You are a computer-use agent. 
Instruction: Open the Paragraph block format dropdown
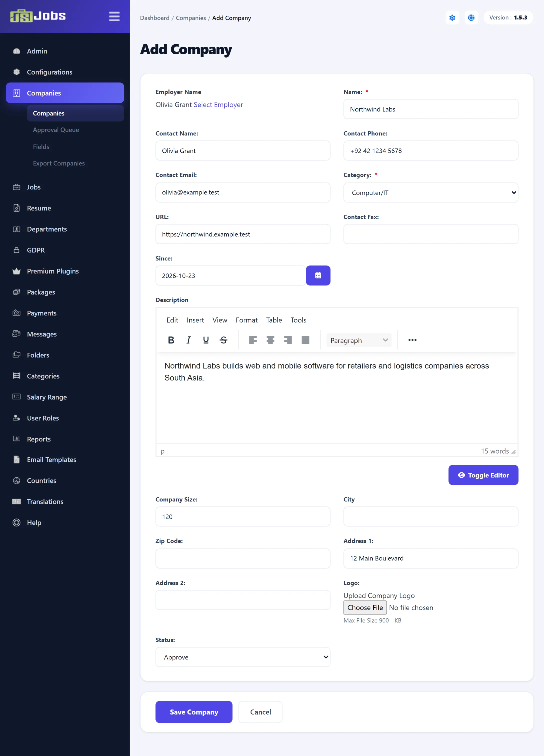tap(359, 340)
